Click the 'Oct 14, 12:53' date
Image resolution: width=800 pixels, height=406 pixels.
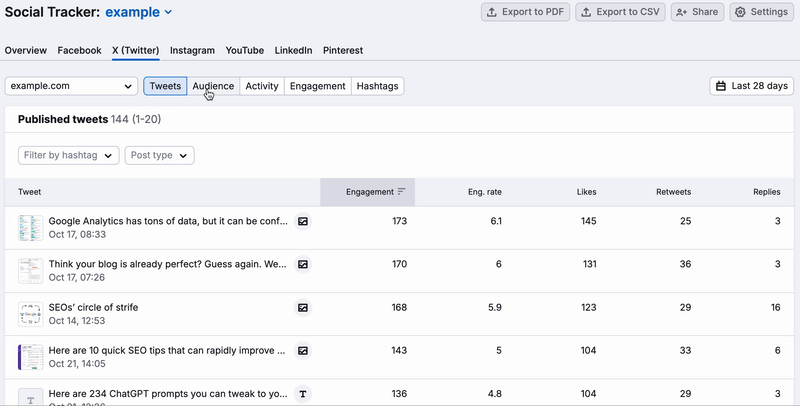tap(77, 321)
